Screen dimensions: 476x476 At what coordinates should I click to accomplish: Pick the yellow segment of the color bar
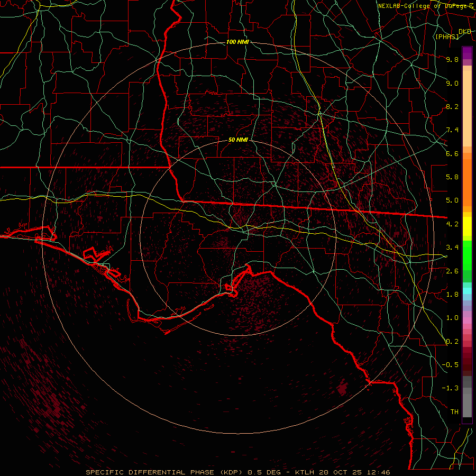467,226
